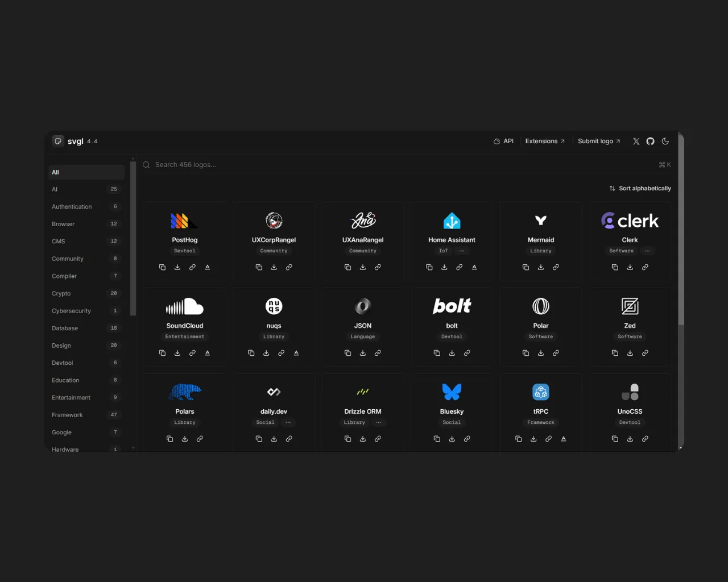The height and width of the screenshot is (582, 728).
Task: Toggle dark mode with the moon icon
Action: pos(665,141)
